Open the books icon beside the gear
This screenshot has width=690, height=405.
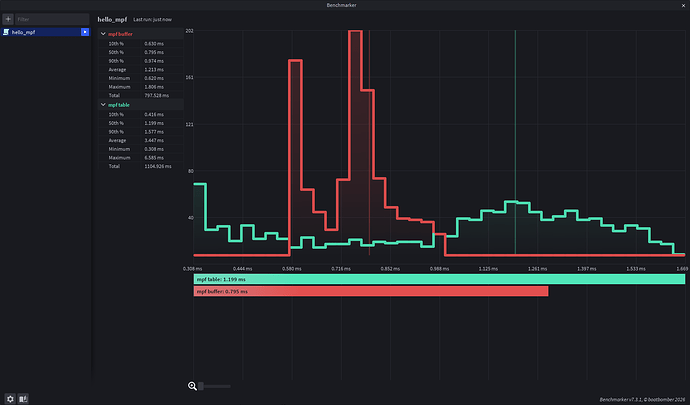coord(23,399)
